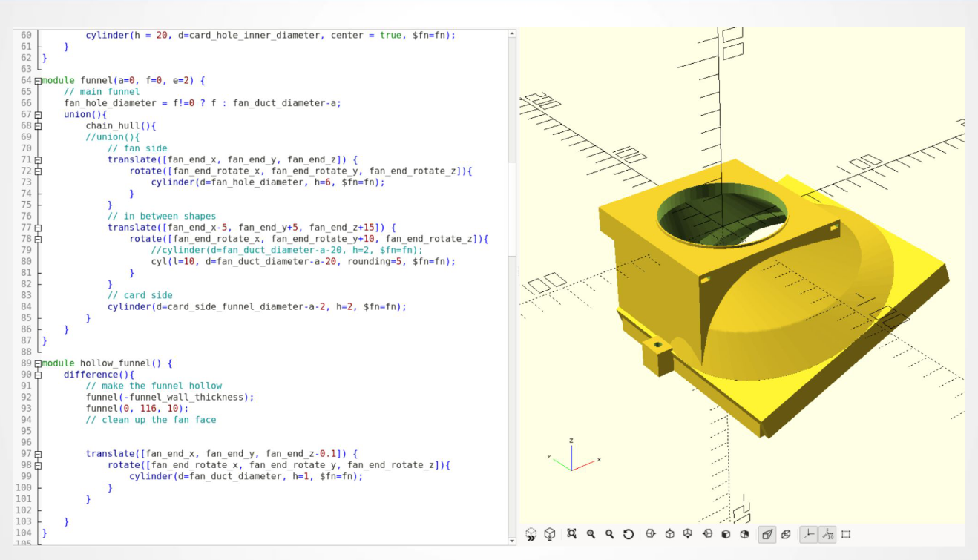Enable Orthogonal projection mode
This screenshot has height=560, width=978.
786,534
